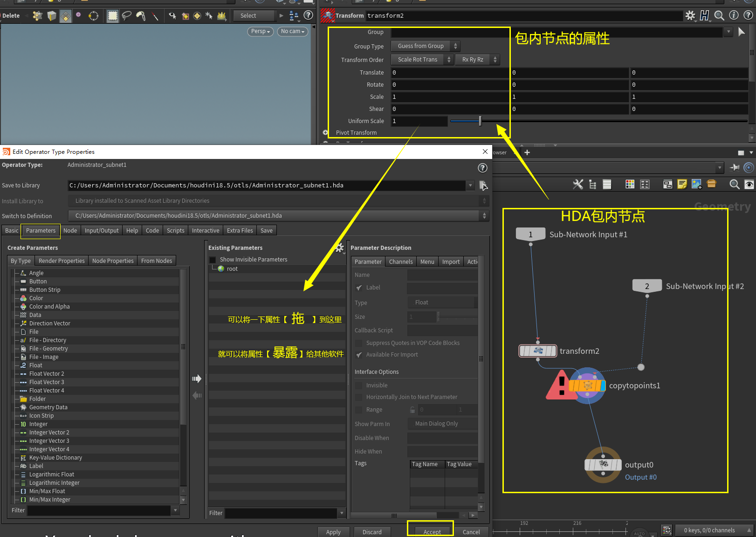Click the output0 node

(x=603, y=465)
